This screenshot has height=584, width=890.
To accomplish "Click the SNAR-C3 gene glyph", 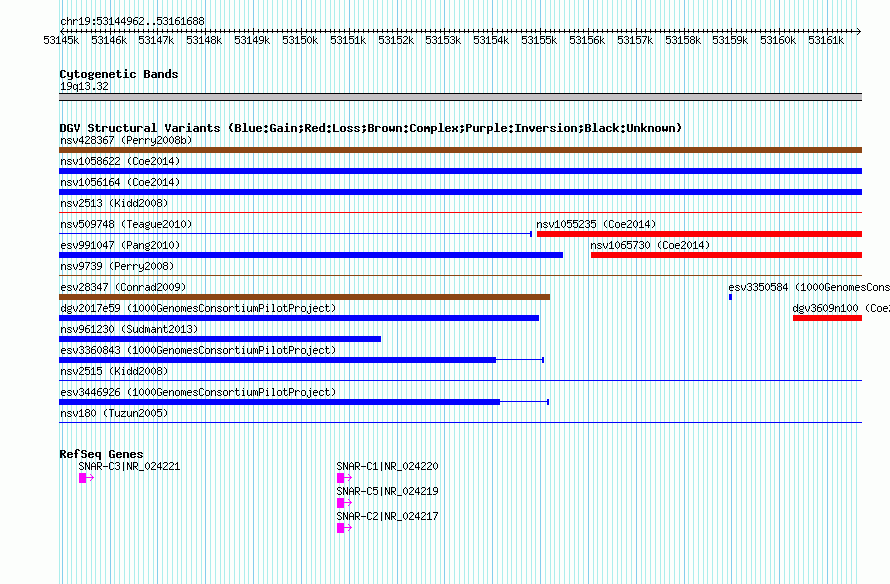I will [x=86, y=478].
